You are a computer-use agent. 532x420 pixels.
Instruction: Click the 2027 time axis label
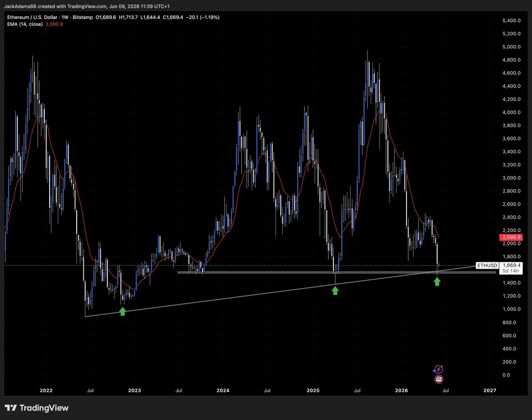[x=490, y=390]
